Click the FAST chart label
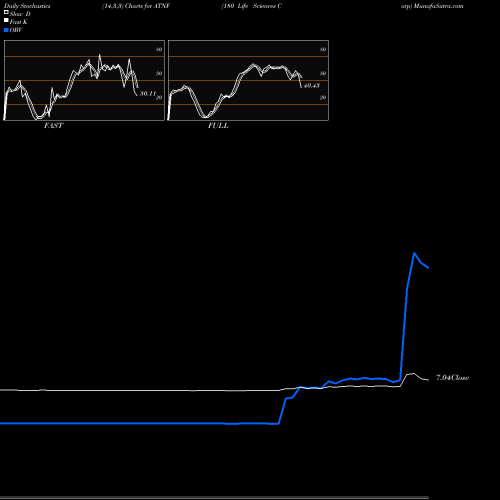This screenshot has width=500, height=500. (53, 126)
